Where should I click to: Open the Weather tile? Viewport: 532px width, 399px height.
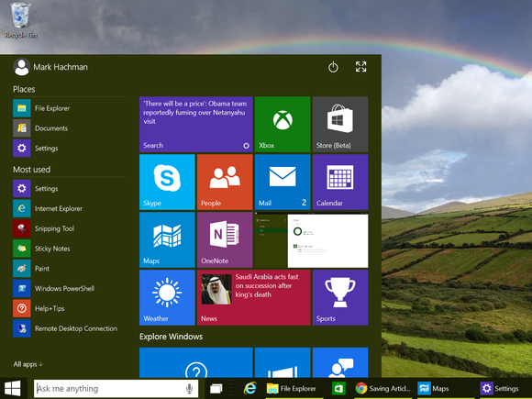pyautogui.click(x=167, y=297)
